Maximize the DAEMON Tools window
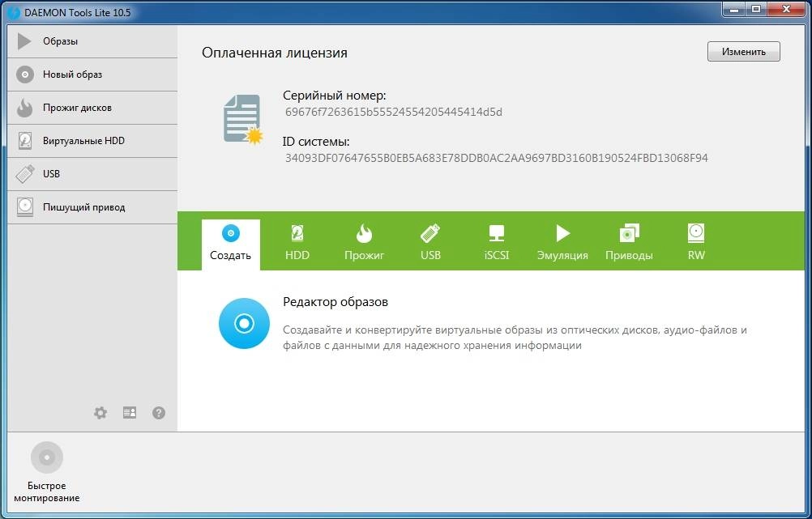 (757, 9)
